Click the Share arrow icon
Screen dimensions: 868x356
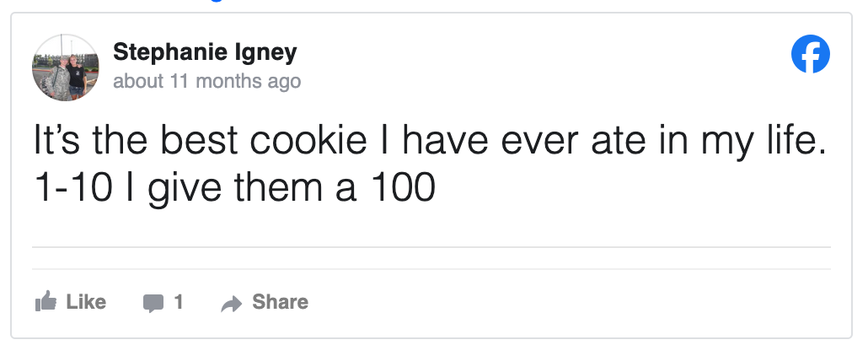coord(230,303)
